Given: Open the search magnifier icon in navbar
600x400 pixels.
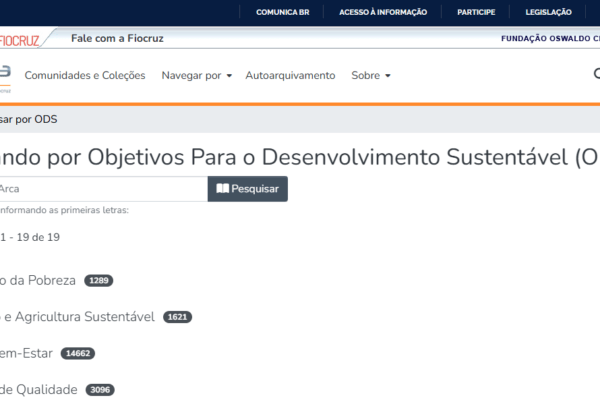Looking at the screenshot, I should point(596,75).
